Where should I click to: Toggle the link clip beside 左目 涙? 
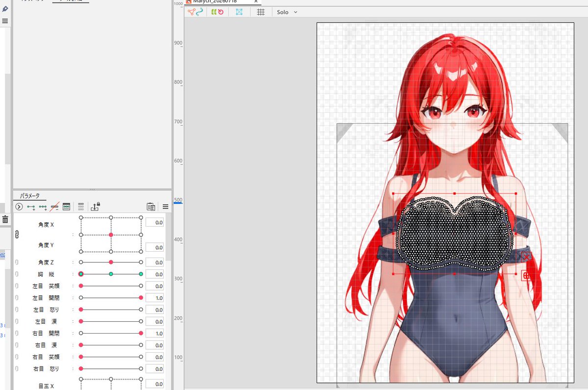17,321
